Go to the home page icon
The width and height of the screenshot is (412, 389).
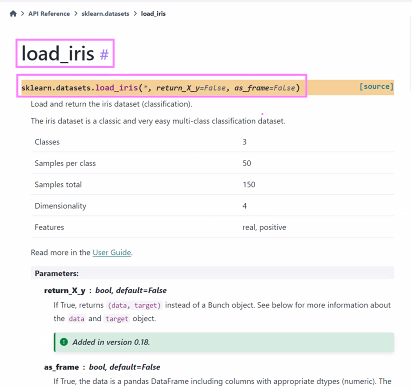pos(13,14)
